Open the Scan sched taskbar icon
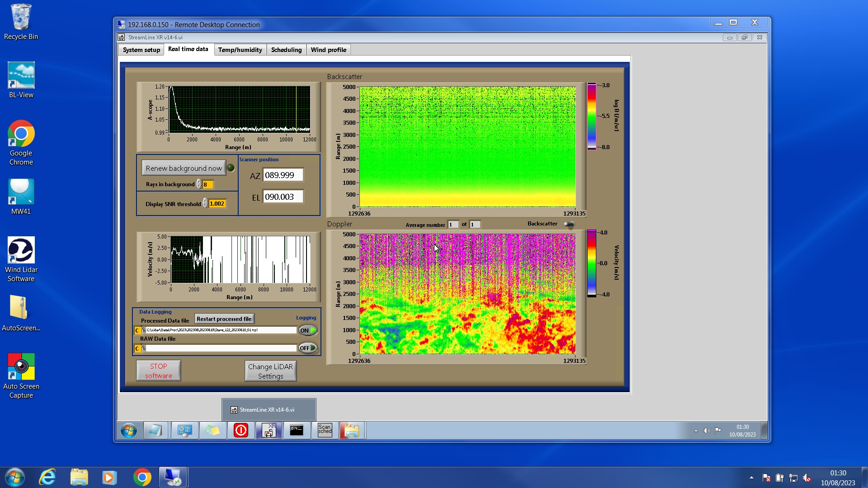Screen dimensions: 868x488 tap(325, 430)
